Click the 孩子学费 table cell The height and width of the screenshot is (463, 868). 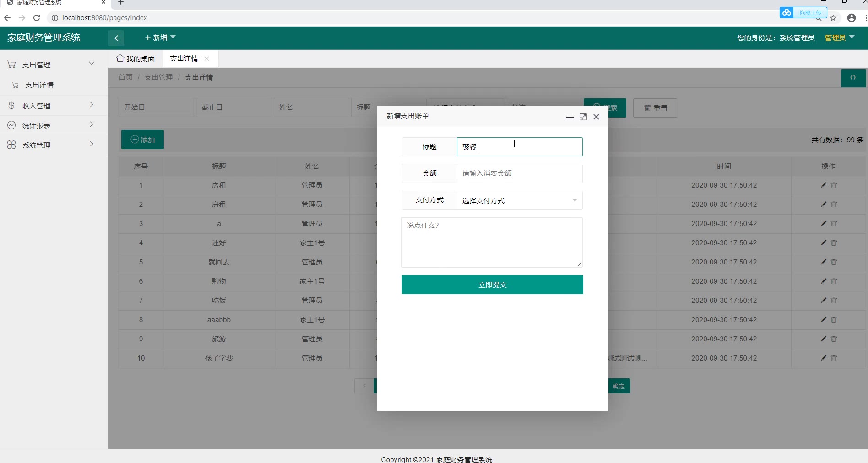coord(219,358)
